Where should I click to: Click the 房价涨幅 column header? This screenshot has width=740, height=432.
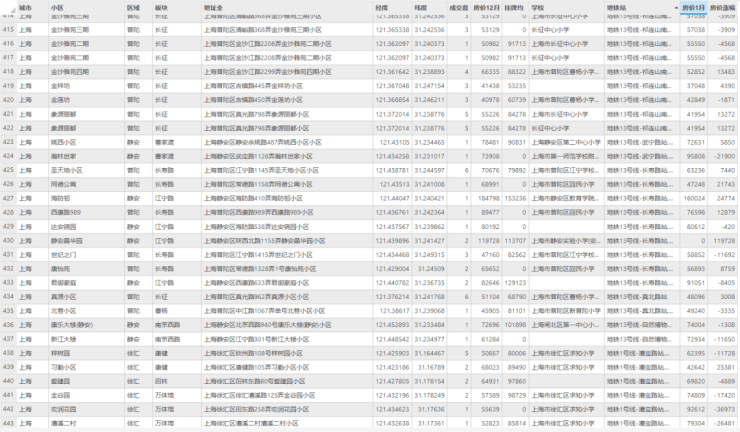(x=722, y=8)
